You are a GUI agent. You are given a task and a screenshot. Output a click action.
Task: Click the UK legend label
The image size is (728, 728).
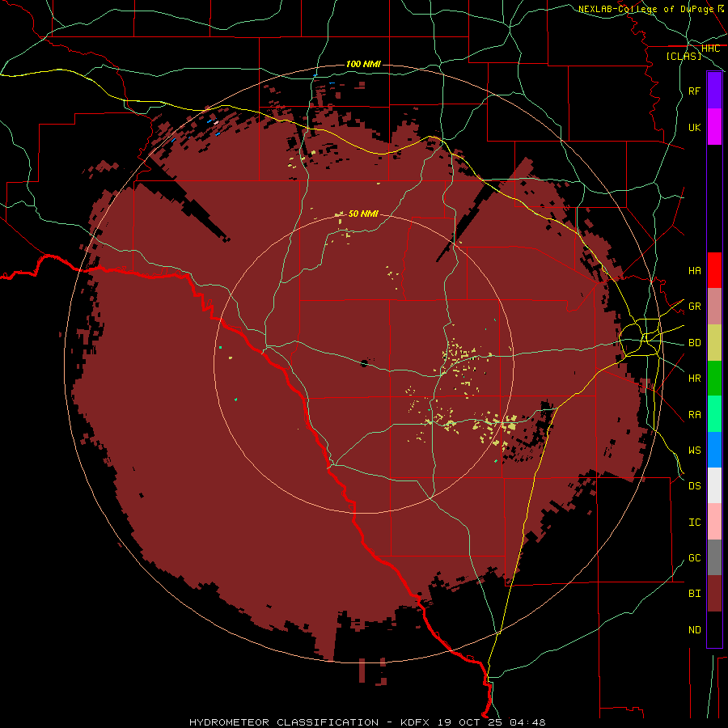(694, 127)
